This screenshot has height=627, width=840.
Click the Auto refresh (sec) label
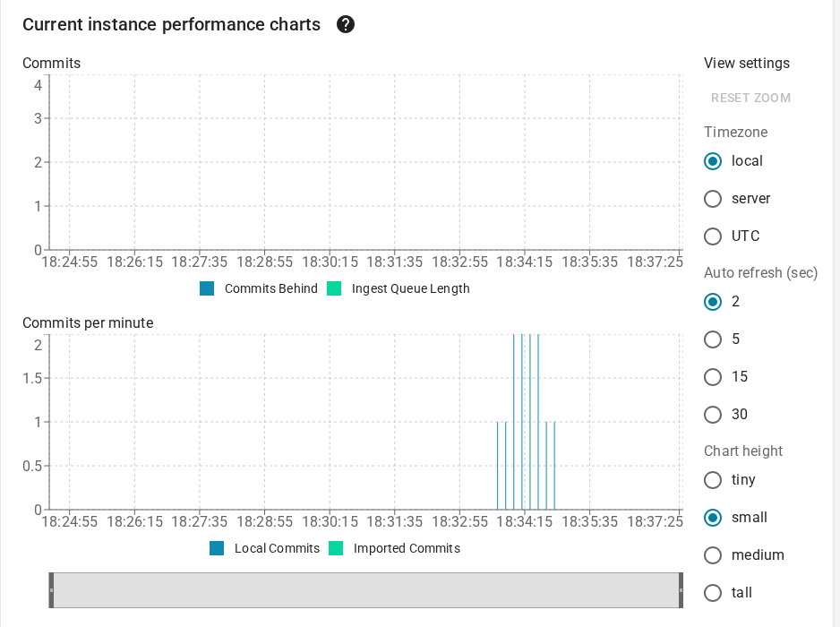point(760,273)
